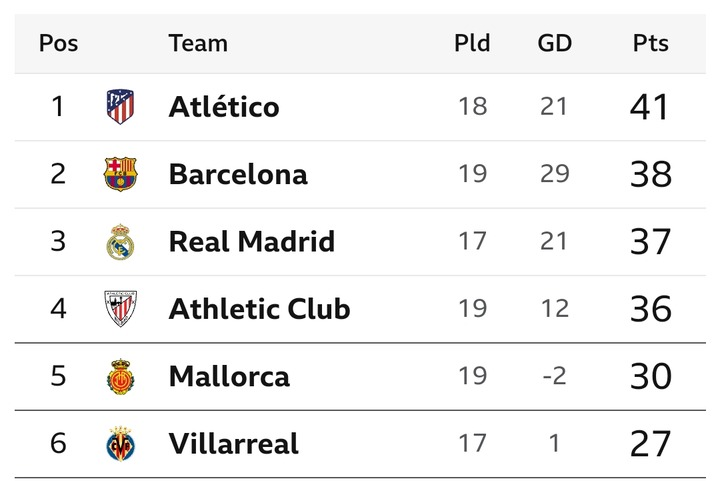Click the Atlético Madrid crest icon

pos(120,106)
